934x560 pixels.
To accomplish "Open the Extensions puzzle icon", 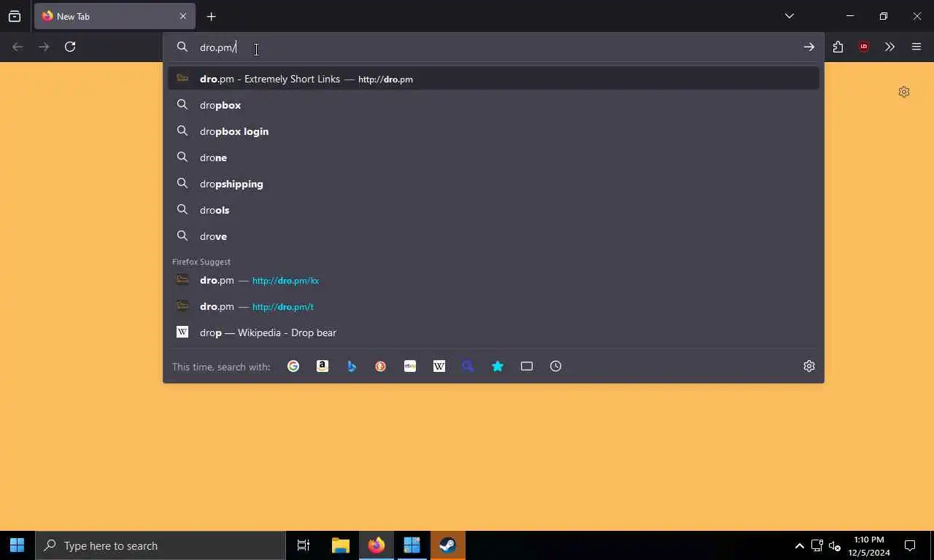I will pos(838,47).
